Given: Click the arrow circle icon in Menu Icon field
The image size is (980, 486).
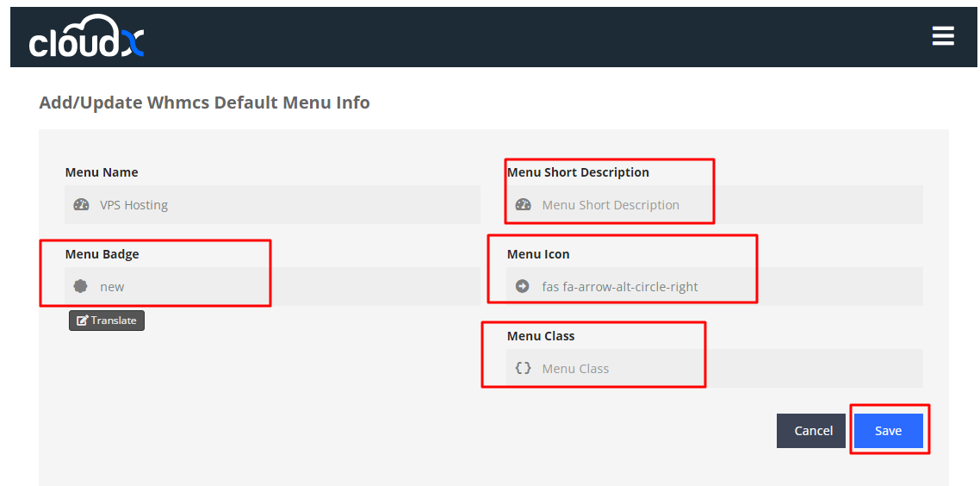Looking at the screenshot, I should pyautogui.click(x=523, y=287).
